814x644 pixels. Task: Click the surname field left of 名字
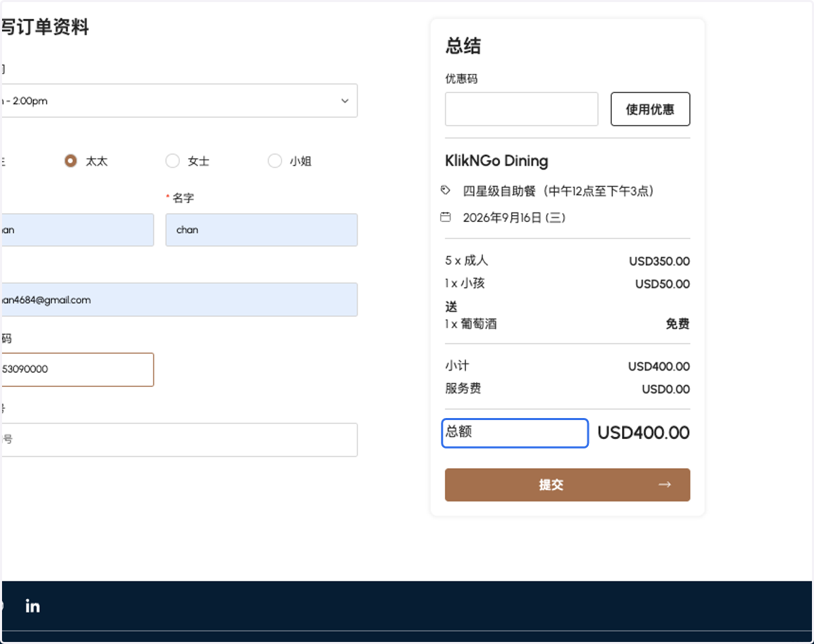77,230
